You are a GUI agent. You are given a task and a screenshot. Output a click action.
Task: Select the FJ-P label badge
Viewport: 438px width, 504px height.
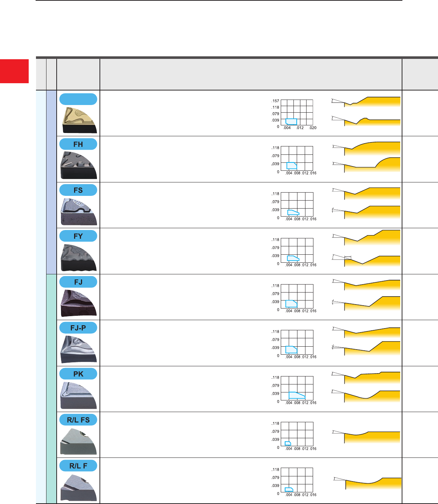[78, 328]
